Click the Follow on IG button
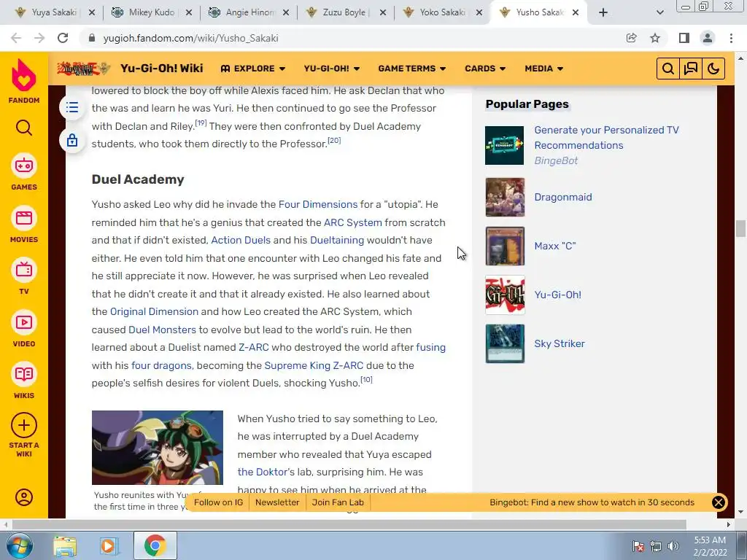This screenshot has height=560, width=747. click(219, 502)
